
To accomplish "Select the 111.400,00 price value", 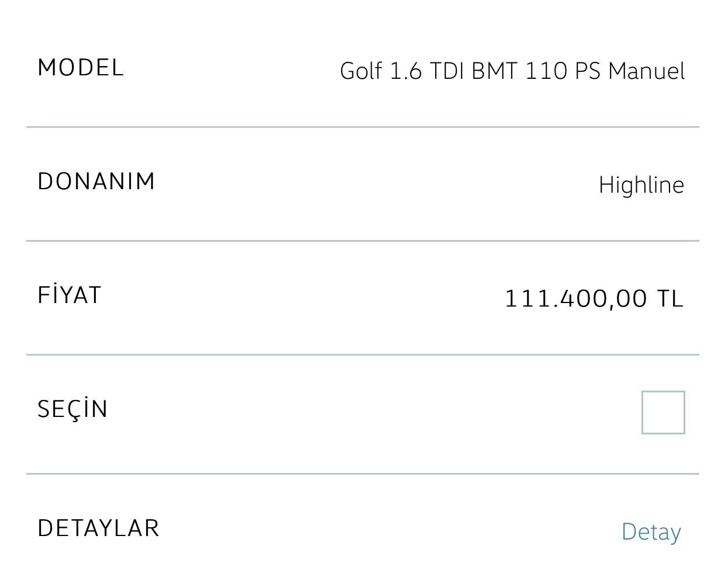I will coord(575,299).
